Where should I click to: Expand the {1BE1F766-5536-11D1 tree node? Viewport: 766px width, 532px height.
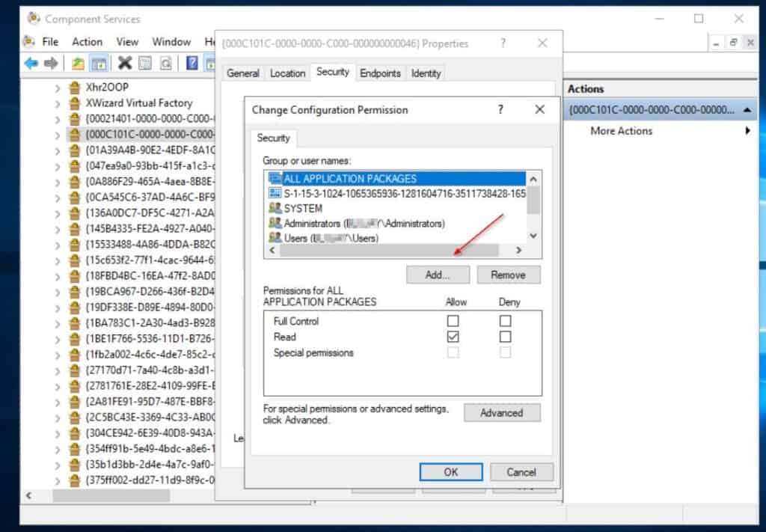tap(58, 339)
